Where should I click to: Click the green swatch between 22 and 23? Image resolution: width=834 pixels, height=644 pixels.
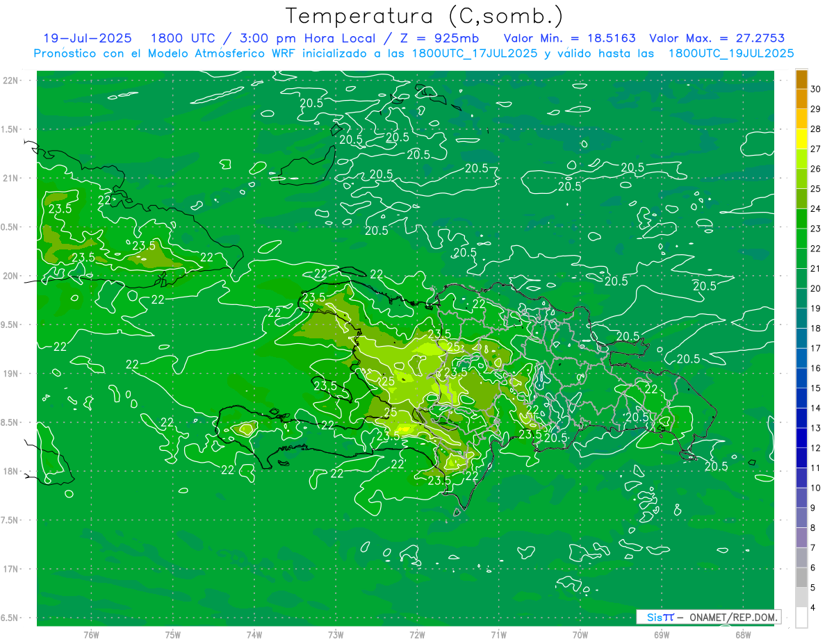coord(801,238)
